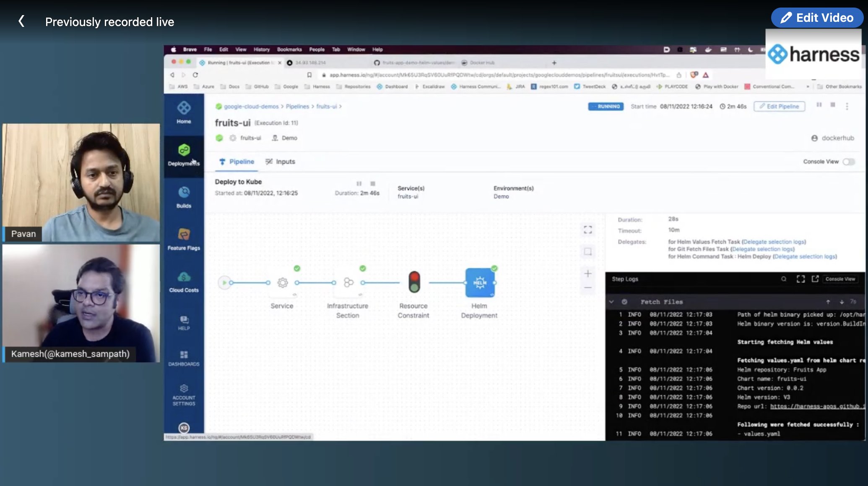The width and height of the screenshot is (868, 486).
Task: Open Delegate selection logs for Helm Deploy
Action: (x=805, y=256)
